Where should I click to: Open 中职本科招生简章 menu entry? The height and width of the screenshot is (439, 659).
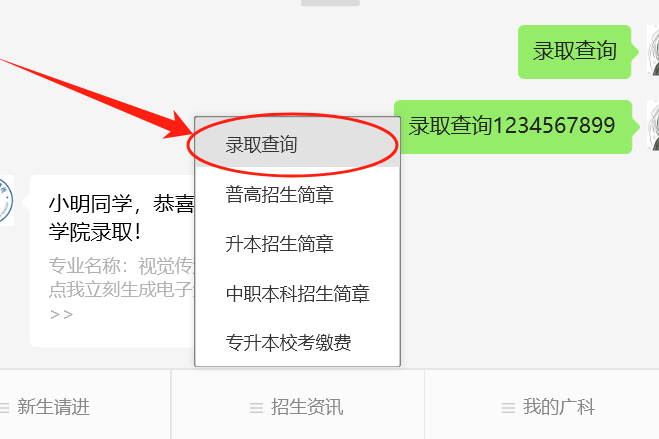tap(298, 293)
